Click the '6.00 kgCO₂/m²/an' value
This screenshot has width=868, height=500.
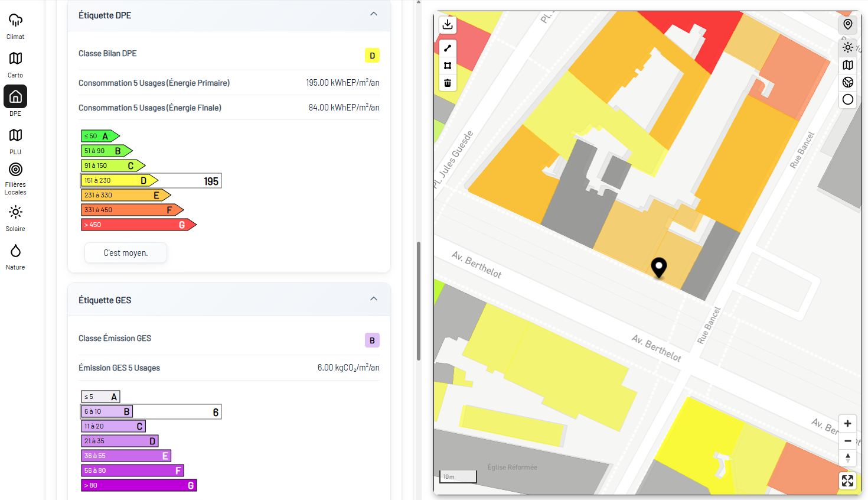click(348, 368)
